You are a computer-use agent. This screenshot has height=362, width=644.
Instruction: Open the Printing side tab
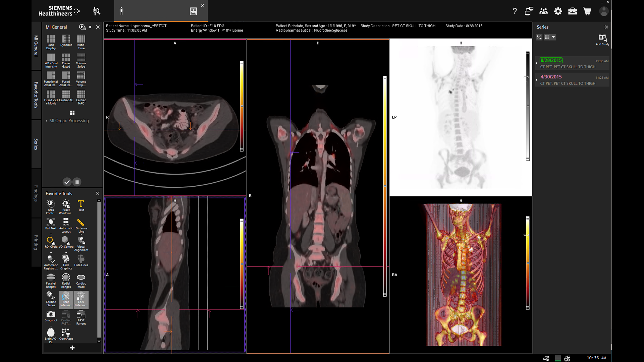pyautogui.click(x=36, y=242)
